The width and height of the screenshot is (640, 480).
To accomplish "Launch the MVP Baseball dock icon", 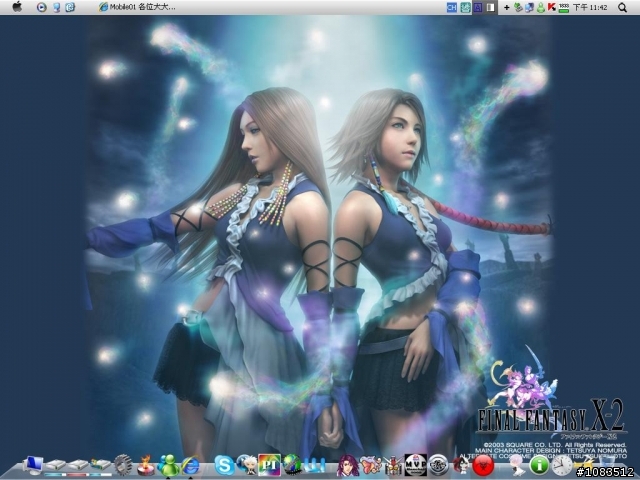I will pyautogui.click(x=416, y=465).
